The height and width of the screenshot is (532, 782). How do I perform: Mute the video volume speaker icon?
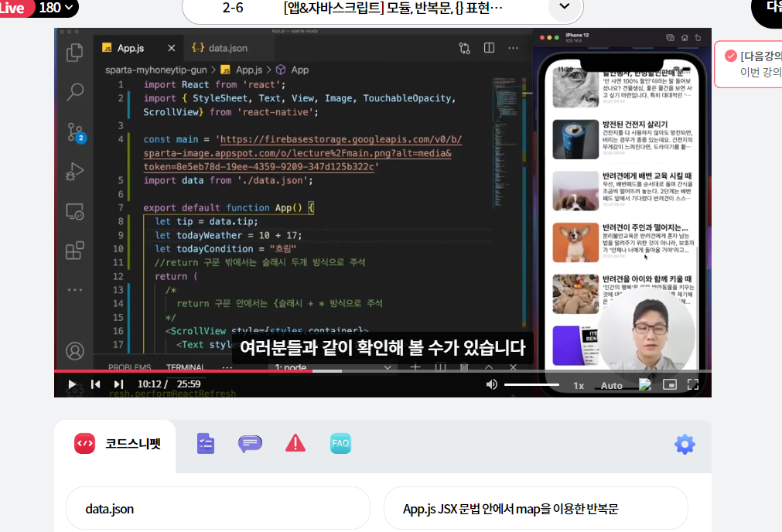[492, 384]
